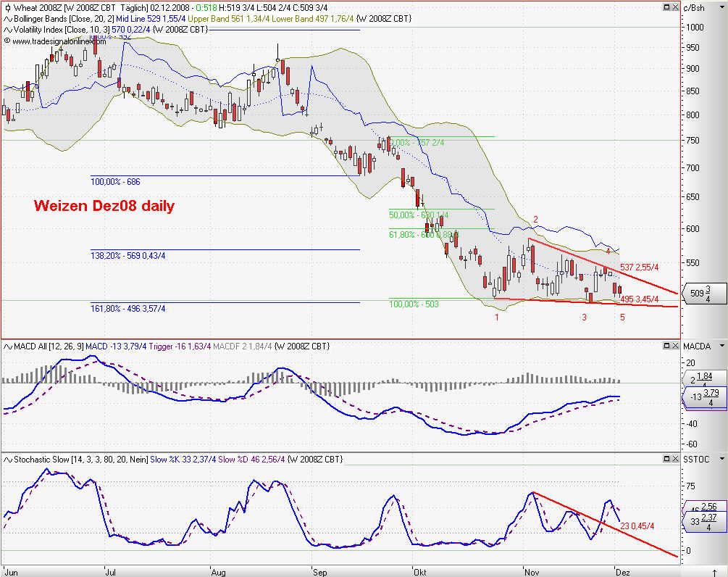This screenshot has height=577, width=728.
Task: Select the 509 3/4 last price tag
Action: pos(703,293)
